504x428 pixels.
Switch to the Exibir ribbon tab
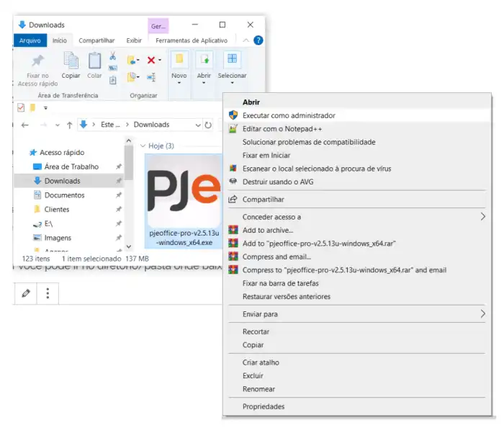(134, 40)
